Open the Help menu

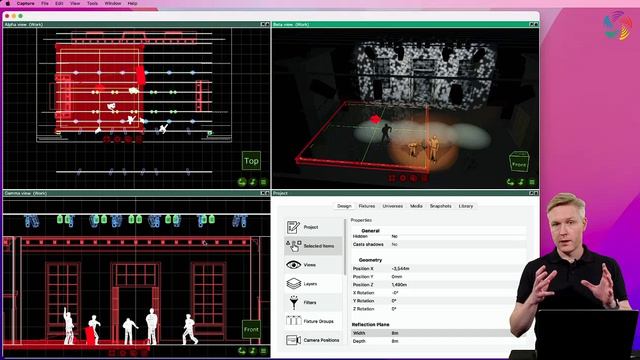(132, 3)
